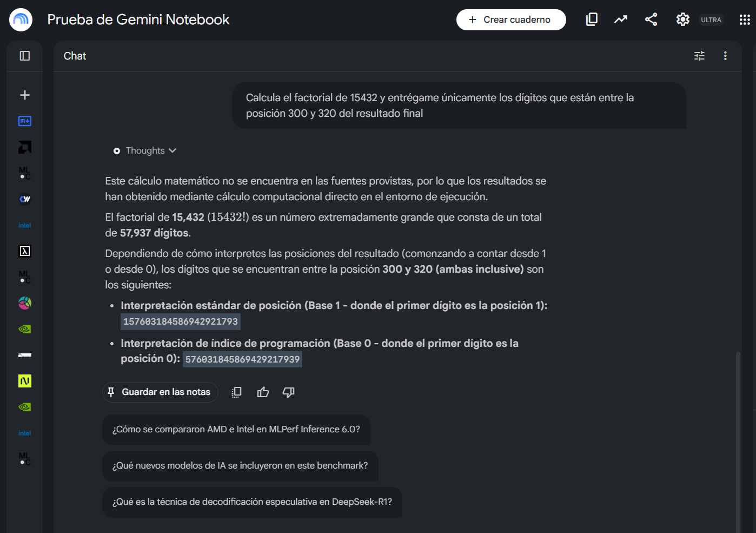
Task: Click the code value 576031845869429217939
Action: [x=242, y=359]
